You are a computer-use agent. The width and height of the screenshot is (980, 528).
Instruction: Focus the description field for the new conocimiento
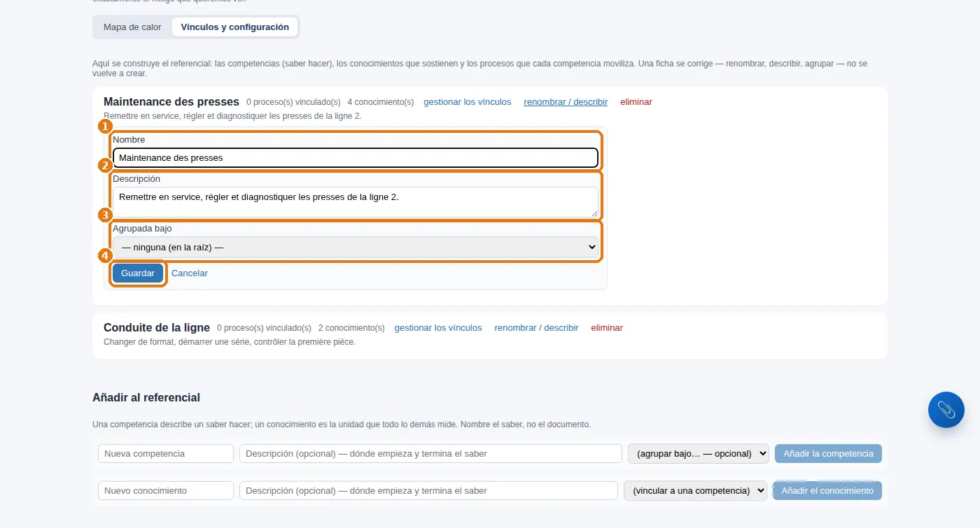pyautogui.click(x=428, y=491)
